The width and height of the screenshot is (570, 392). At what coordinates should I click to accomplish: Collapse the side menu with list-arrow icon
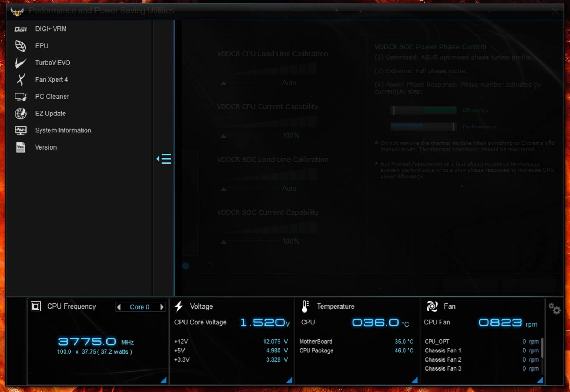click(163, 159)
